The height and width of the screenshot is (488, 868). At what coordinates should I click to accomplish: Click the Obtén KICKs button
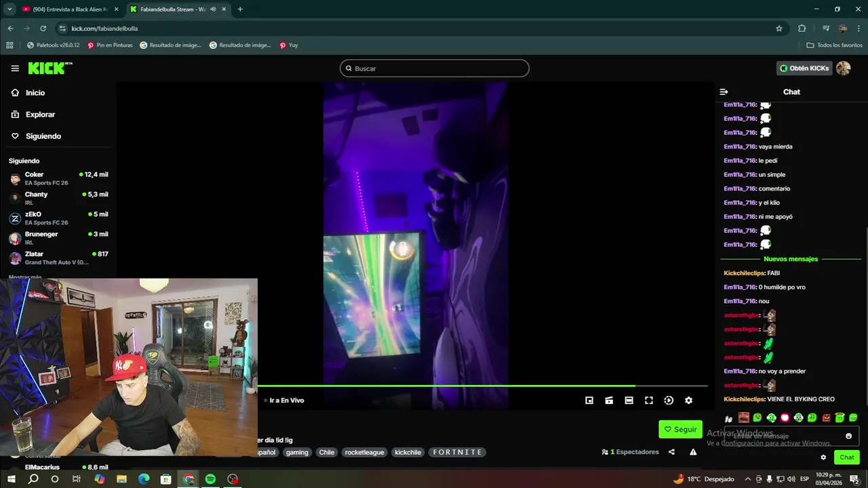click(804, 68)
